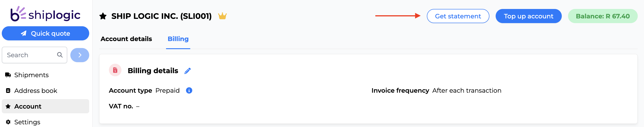Click the Top up account button
This screenshot has width=644, height=127.
[529, 16]
